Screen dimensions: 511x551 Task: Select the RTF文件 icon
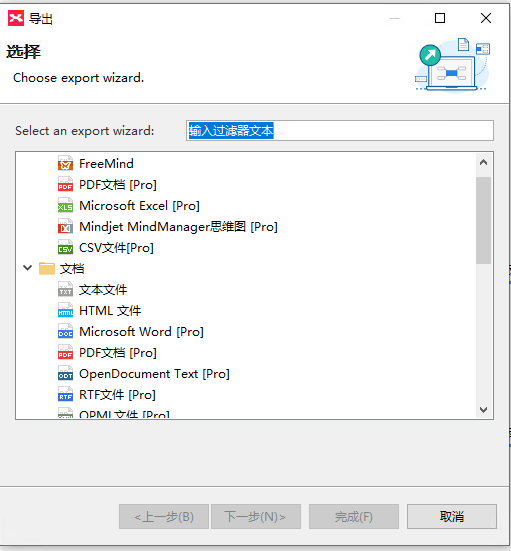(x=65, y=395)
